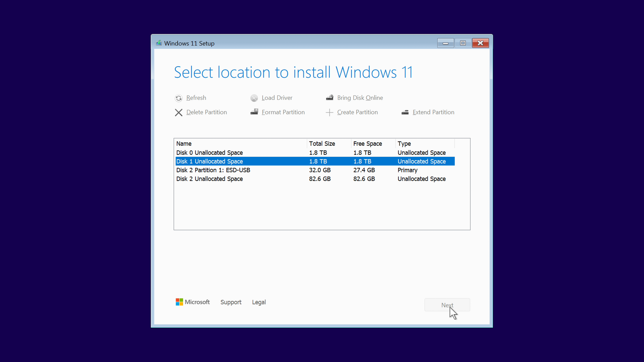This screenshot has width=644, height=362.
Task: Click the Next button
Action: (x=447, y=305)
